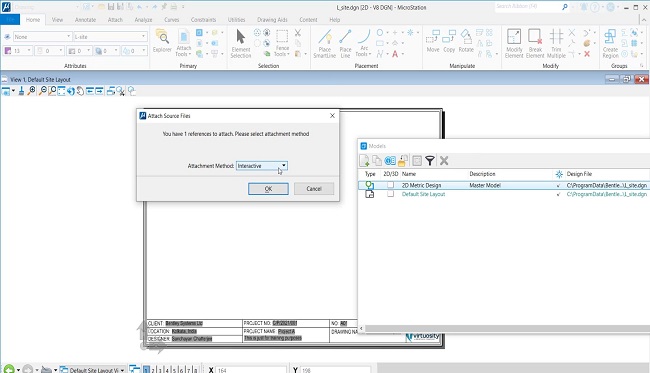The image size is (650, 373).
Task: Switch to the Analyze ribbon tab
Action: [x=143, y=19]
